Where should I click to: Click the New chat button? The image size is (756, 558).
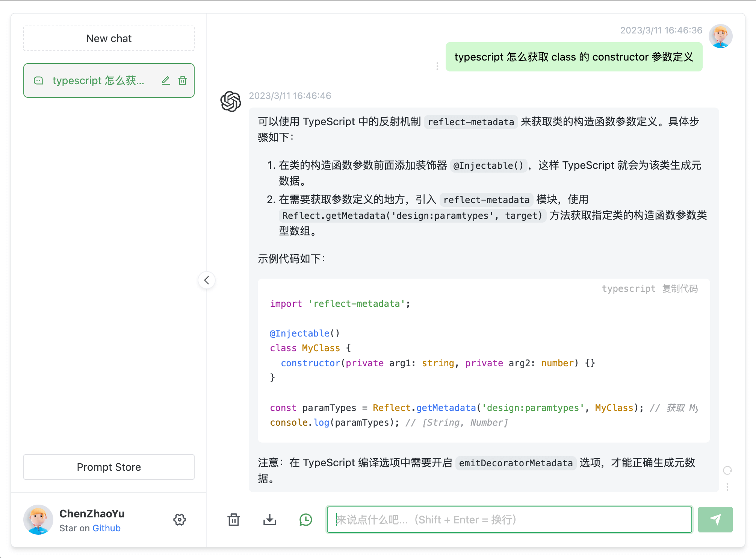(x=109, y=39)
